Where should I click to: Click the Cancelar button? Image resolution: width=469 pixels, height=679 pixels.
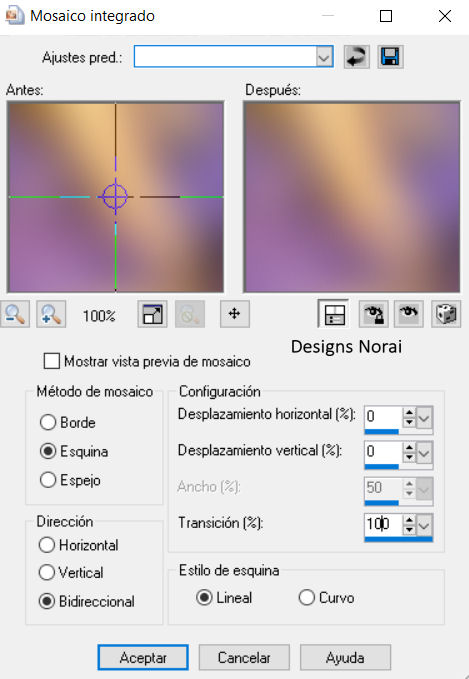[244, 657]
